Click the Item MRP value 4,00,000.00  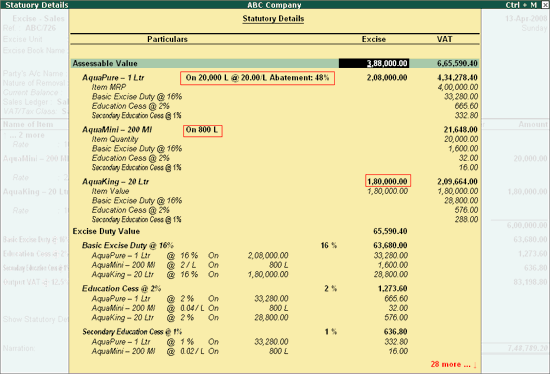458,87
